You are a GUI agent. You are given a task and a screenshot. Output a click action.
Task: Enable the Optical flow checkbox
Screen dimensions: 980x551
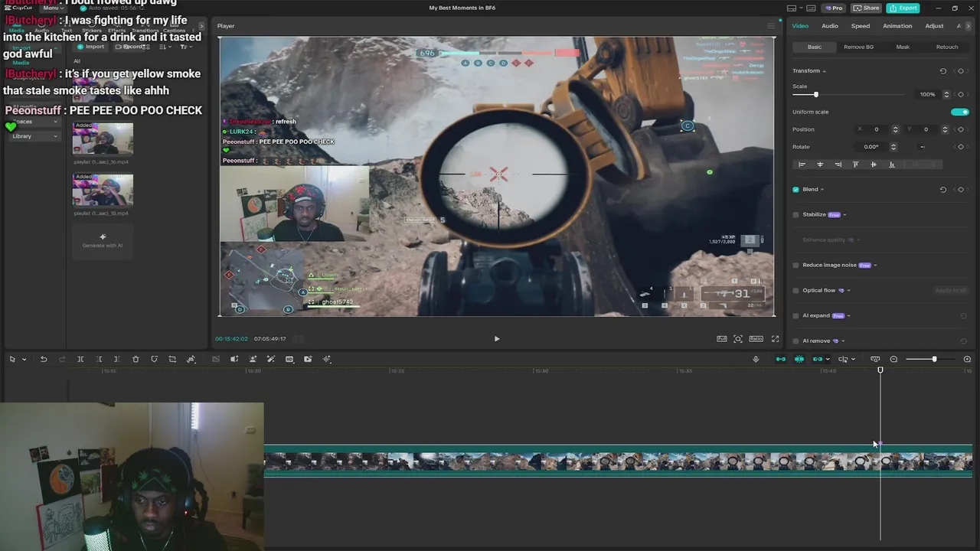pos(796,291)
